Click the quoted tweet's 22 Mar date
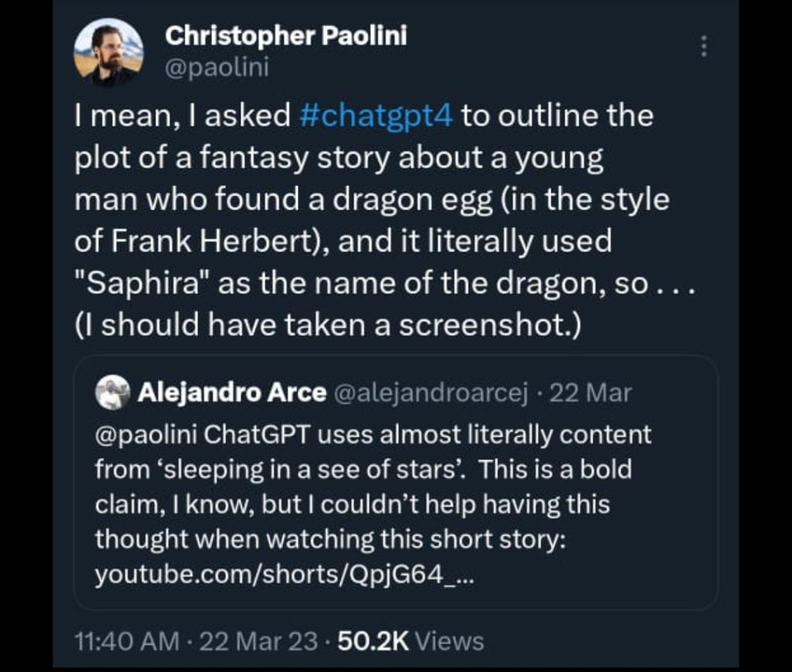Viewport: 792px width, 672px height. [590, 394]
